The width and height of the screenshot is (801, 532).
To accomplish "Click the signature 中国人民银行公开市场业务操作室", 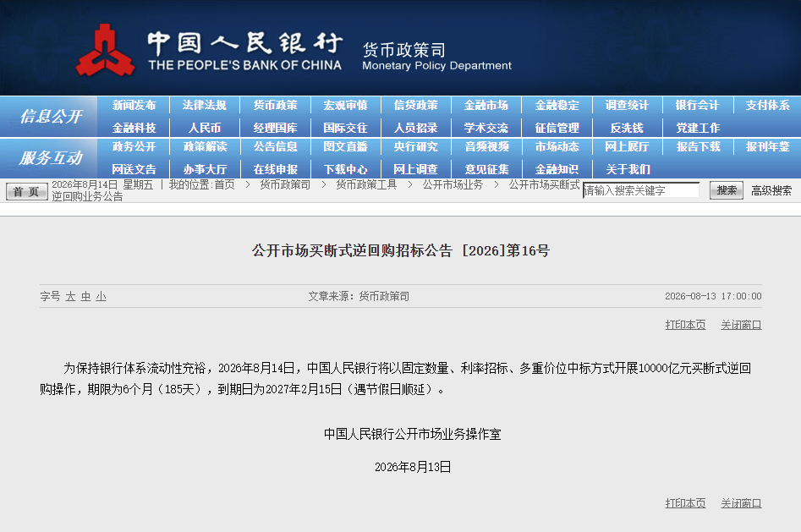I will coord(412,435).
